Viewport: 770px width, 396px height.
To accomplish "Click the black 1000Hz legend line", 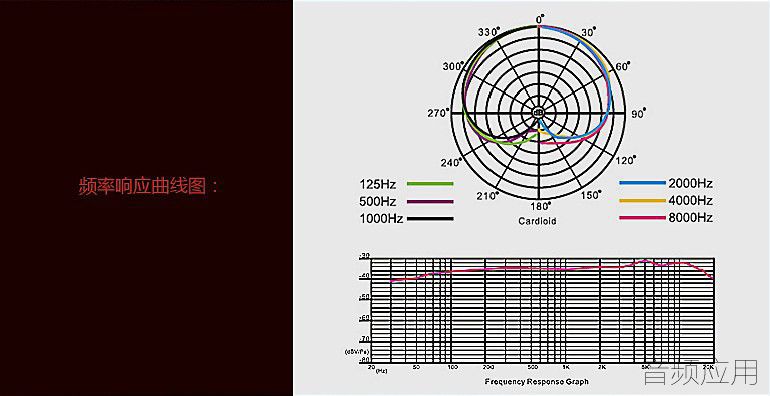I will pos(430,219).
